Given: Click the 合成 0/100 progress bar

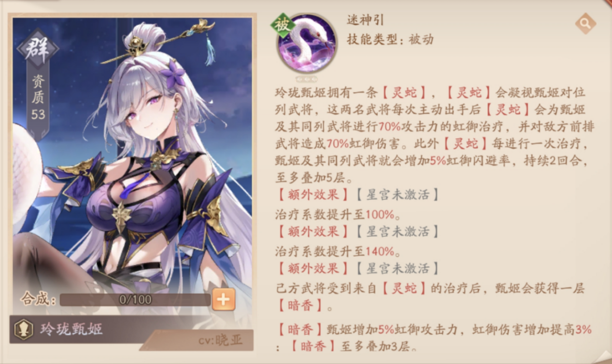Looking at the screenshot, I should coord(135,299).
